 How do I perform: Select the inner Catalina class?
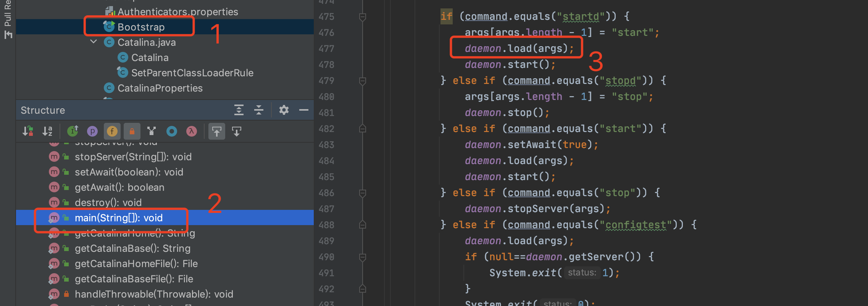pyautogui.click(x=150, y=58)
